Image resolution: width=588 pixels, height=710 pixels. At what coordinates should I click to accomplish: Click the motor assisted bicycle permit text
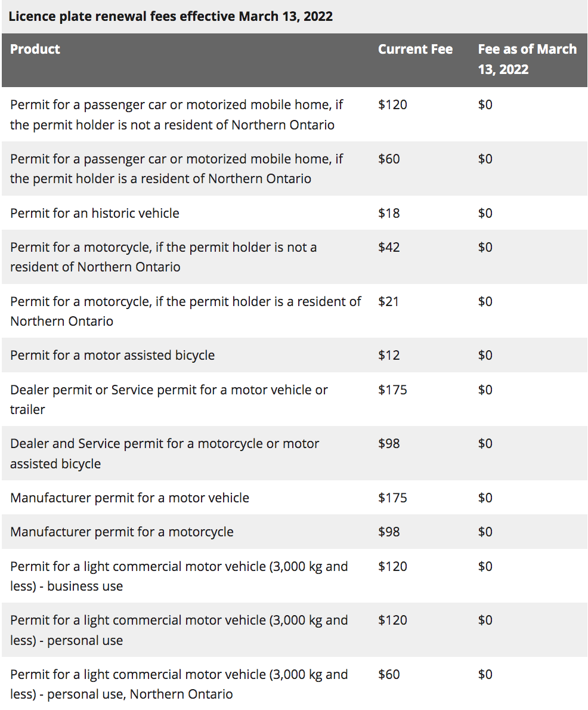point(112,355)
